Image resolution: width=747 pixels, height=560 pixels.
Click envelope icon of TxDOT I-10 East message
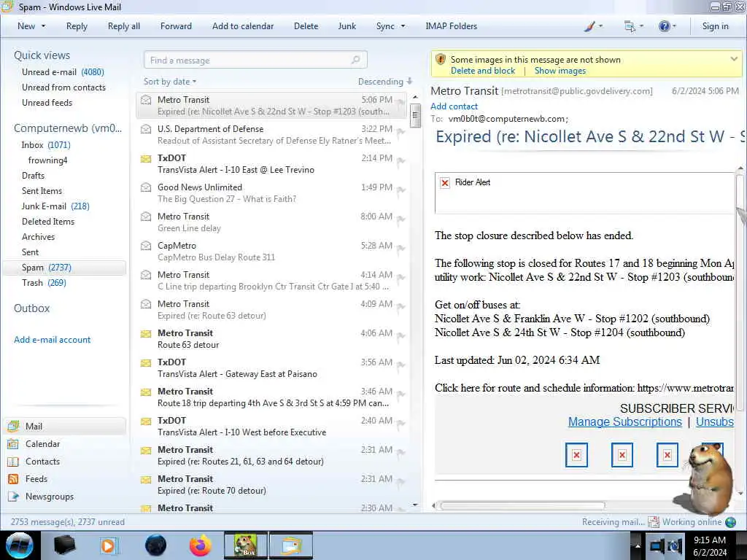coord(146,158)
